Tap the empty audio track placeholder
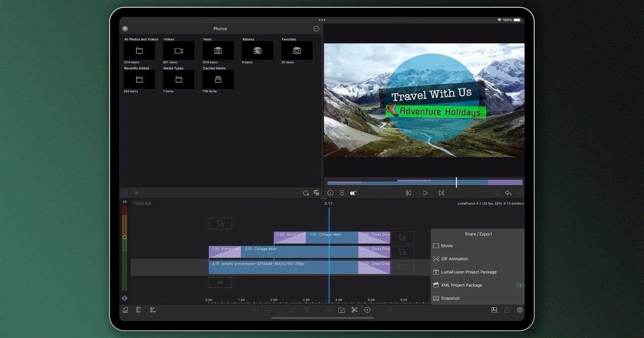Image resolution: width=644 pixels, height=338 pixels. tap(220, 282)
